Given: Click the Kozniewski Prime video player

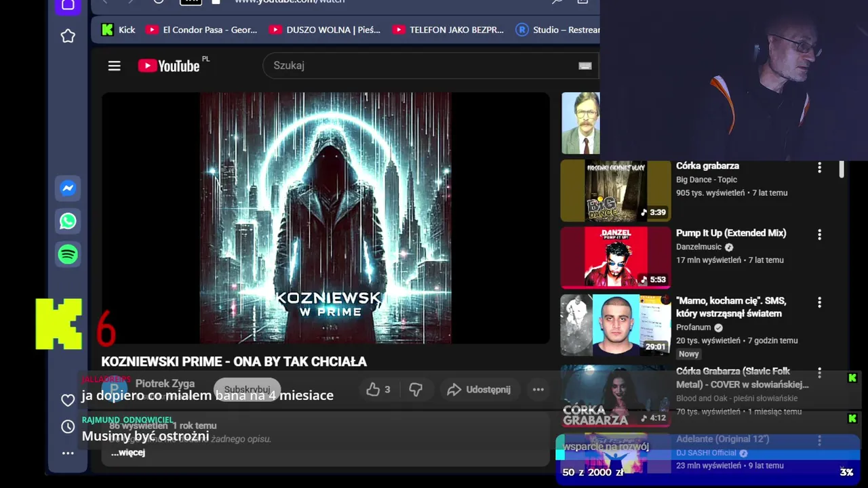Looking at the screenshot, I should 325,218.
